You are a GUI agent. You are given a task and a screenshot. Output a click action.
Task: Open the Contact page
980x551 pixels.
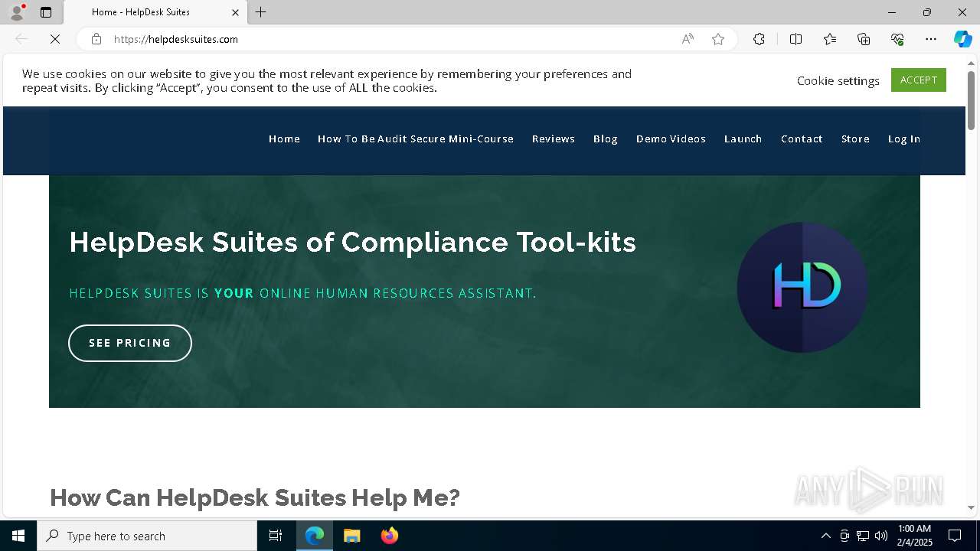pos(802,139)
